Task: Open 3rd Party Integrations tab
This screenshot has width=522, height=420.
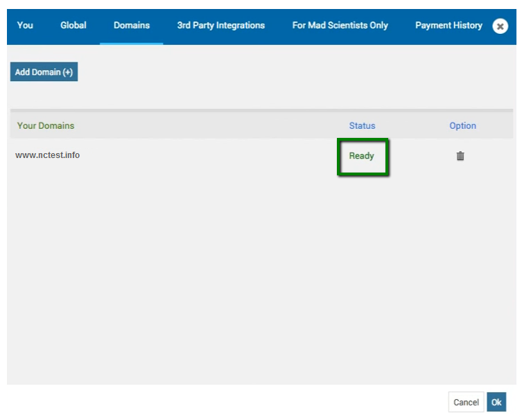Action: (220, 25)
